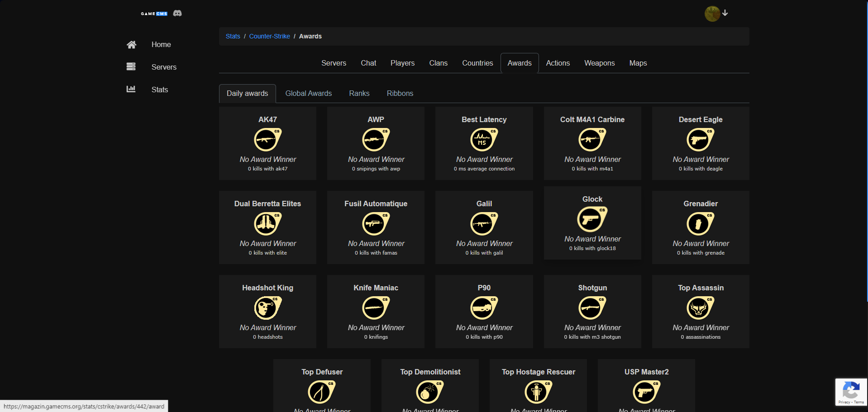Open the Global Awards sub-tab

(308, 93)
